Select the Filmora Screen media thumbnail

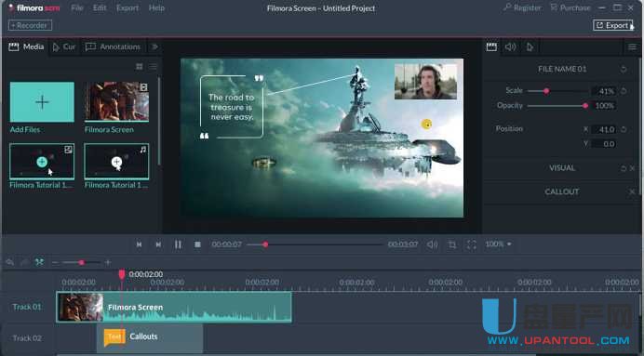tap(116, 101)
